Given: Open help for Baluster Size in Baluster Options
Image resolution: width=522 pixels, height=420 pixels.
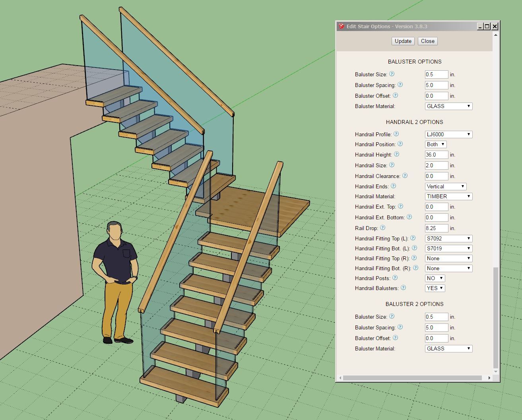Looking at the screenshot, I should (x=392, y=74).
